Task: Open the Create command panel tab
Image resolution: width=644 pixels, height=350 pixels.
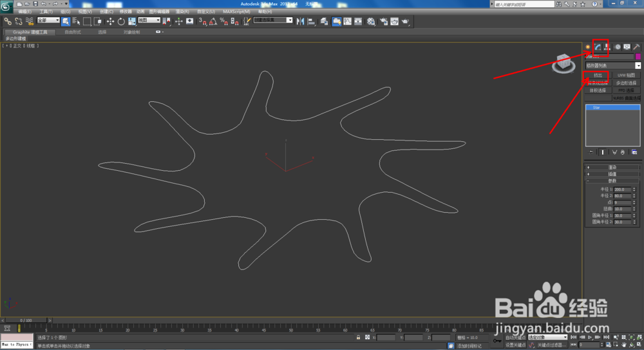Action: click(588, 47)
